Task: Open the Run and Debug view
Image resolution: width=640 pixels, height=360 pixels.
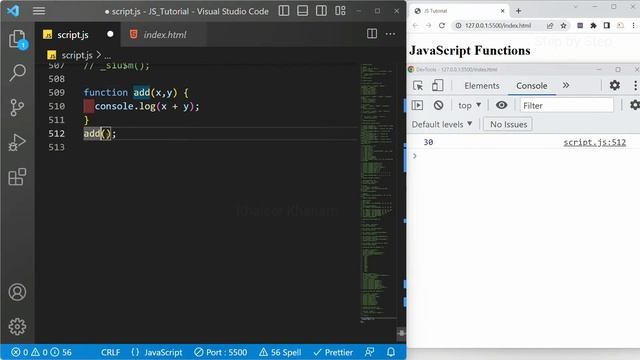Action: tap(17, 142)
